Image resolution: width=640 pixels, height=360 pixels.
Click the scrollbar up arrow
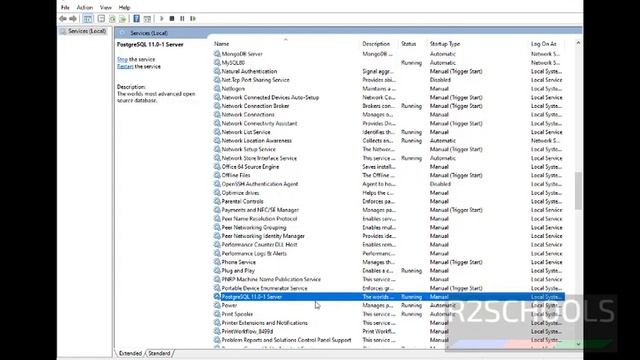pyautogui.click(x=578, y=43)
